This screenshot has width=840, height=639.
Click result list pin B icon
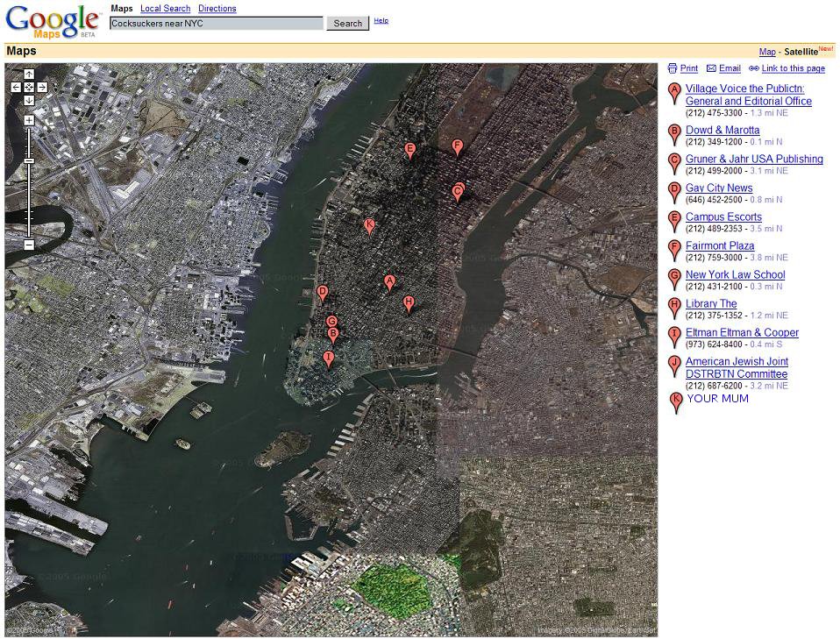[x=675, y=135]
